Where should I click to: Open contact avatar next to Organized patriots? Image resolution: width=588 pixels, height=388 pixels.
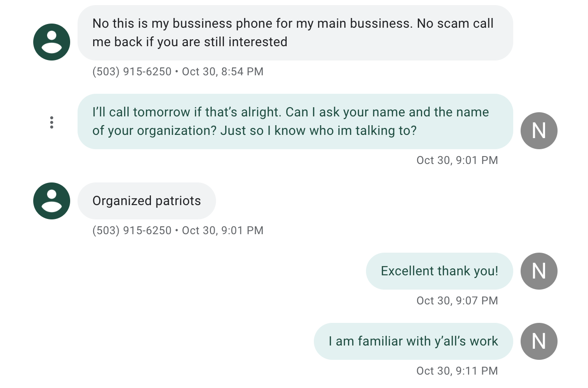coord(52,201)
